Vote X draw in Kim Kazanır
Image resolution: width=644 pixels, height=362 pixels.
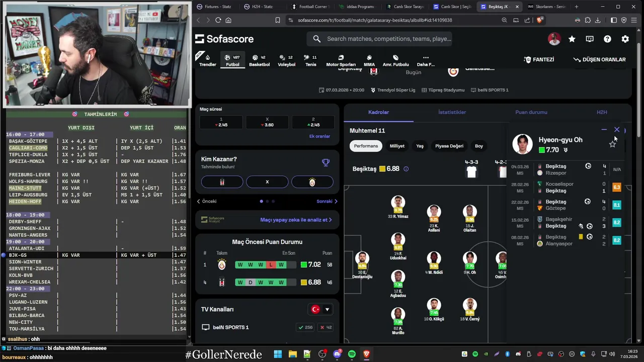(x=267, y=182)
